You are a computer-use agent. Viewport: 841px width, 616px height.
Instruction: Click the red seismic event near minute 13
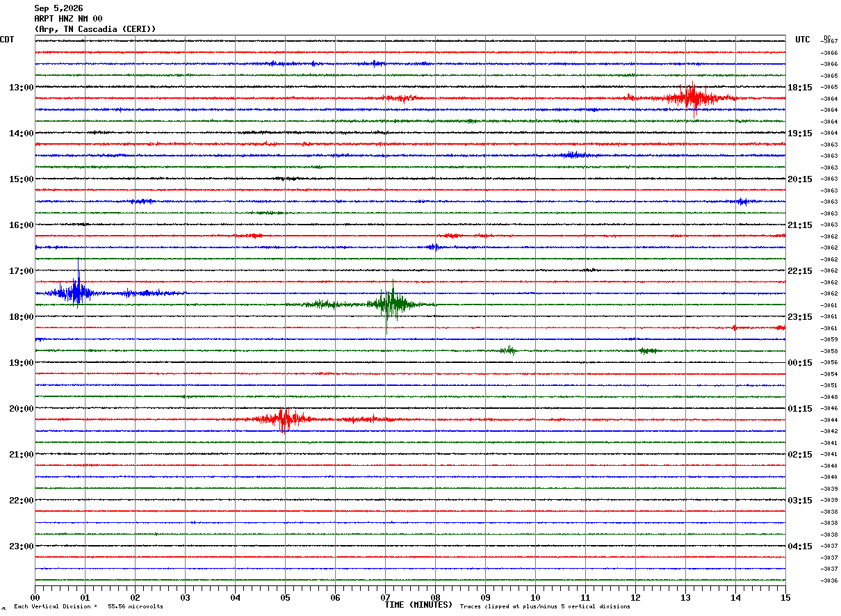click(x=691, y=97)
